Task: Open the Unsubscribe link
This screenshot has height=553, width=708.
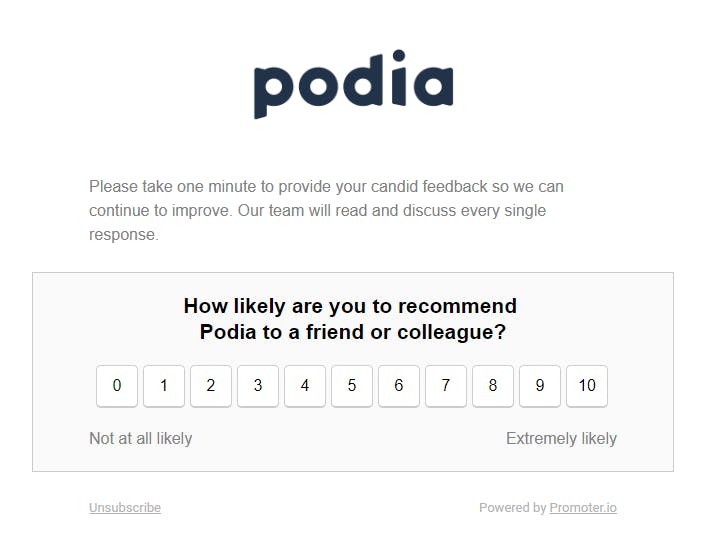Action: [x=125, y=508]
